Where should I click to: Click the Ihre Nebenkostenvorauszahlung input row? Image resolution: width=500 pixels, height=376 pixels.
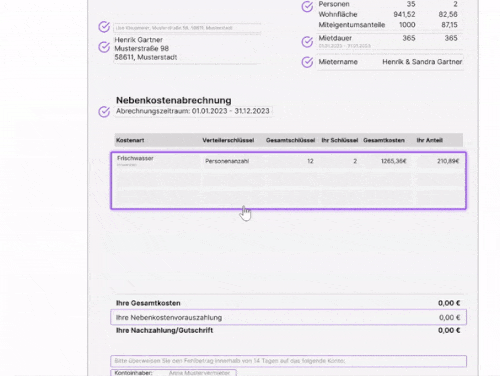[x=288, y=317]
